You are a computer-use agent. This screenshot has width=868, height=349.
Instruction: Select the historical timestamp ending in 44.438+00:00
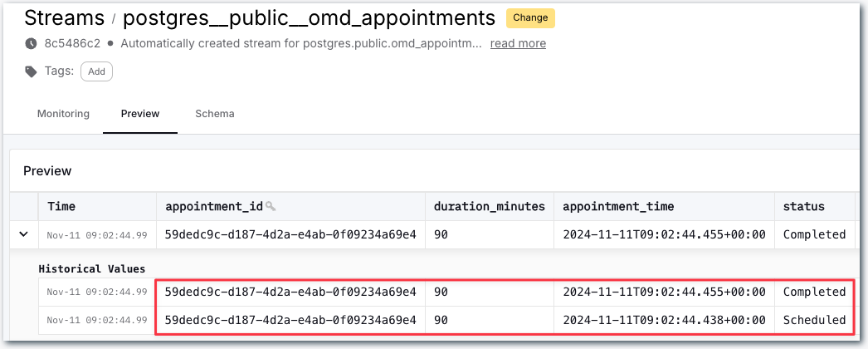coord(664,320)
